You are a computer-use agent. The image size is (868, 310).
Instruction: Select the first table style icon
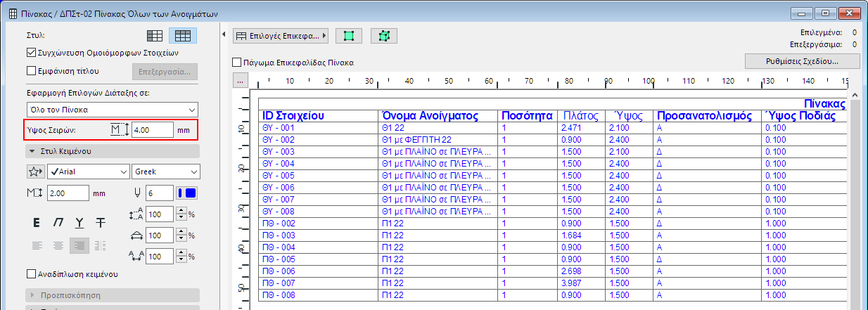point(154,35)
